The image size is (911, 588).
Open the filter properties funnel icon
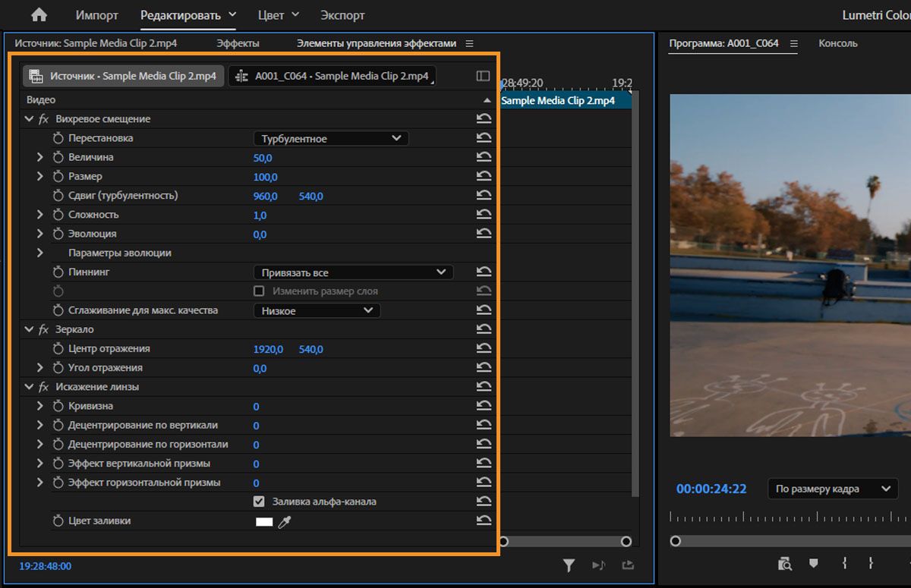(569, 564)
